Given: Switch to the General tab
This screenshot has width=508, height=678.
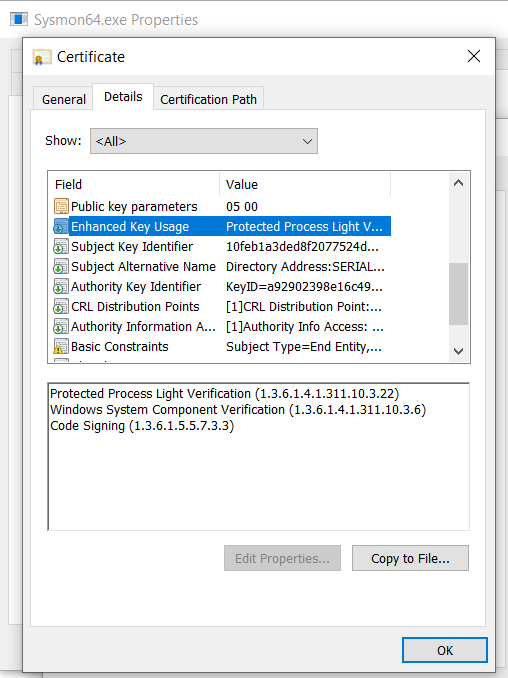Looking at the screenshot, I should (x=64, y=99).
